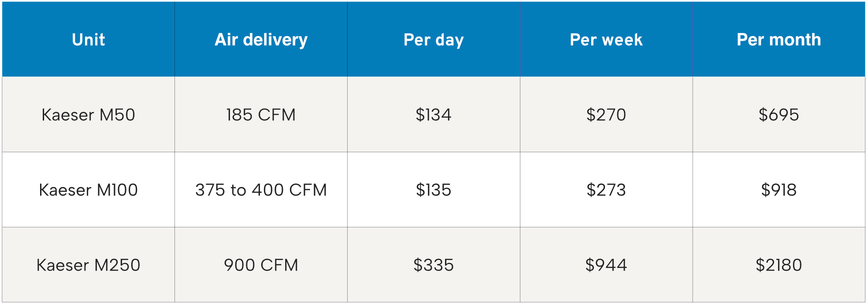The image size is (868, 304).
Task: Select the Kaeser M250 unit cell
Action: tap(89, 265)
